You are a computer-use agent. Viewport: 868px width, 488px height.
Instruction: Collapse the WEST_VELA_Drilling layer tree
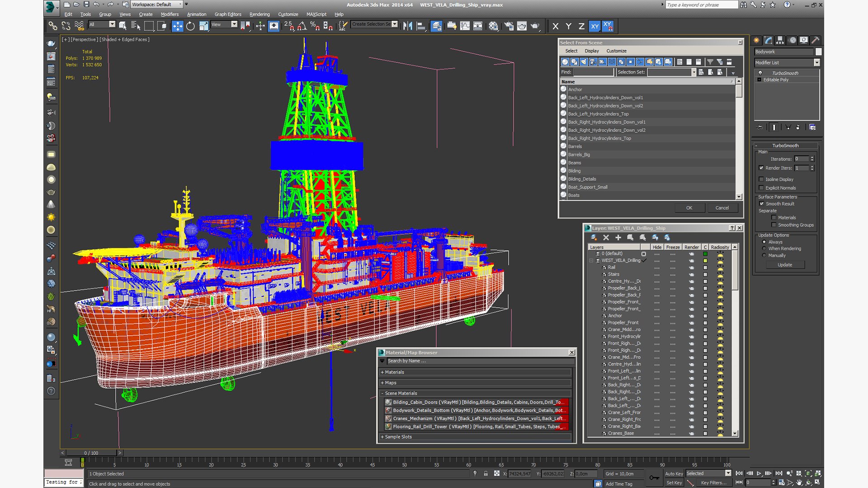coord(591,260)
